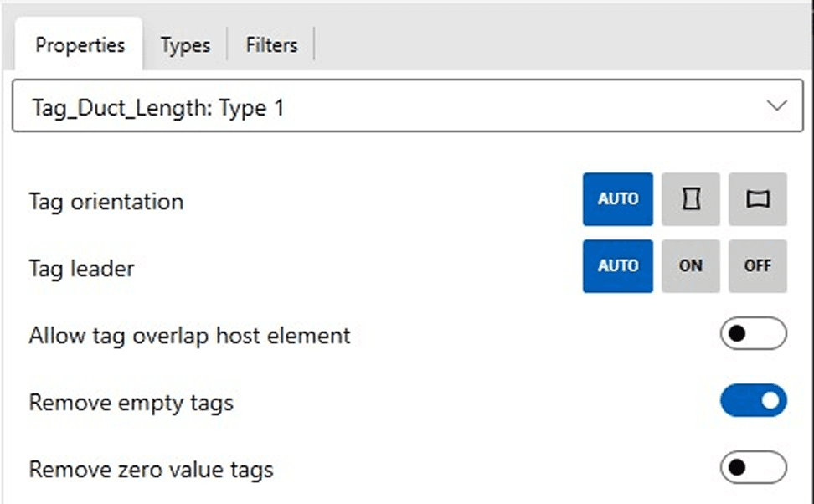
Task: Click the "Tag leader" label
Action: [81, 269]
